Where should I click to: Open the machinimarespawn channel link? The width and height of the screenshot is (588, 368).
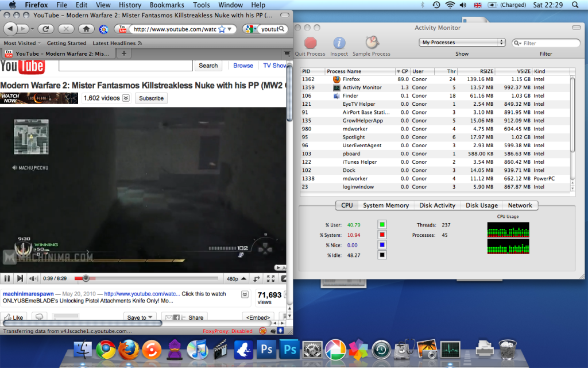pyautogui.click(x=28, y=294)
